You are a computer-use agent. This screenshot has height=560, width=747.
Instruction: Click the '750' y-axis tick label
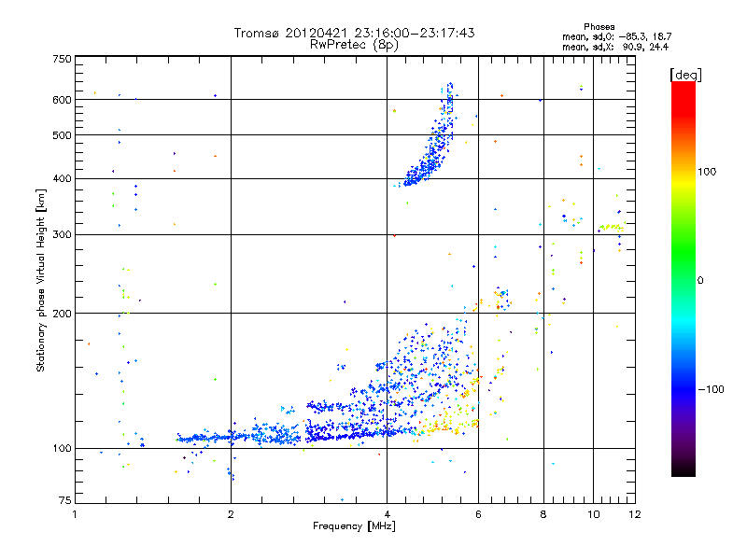point(62,59)
